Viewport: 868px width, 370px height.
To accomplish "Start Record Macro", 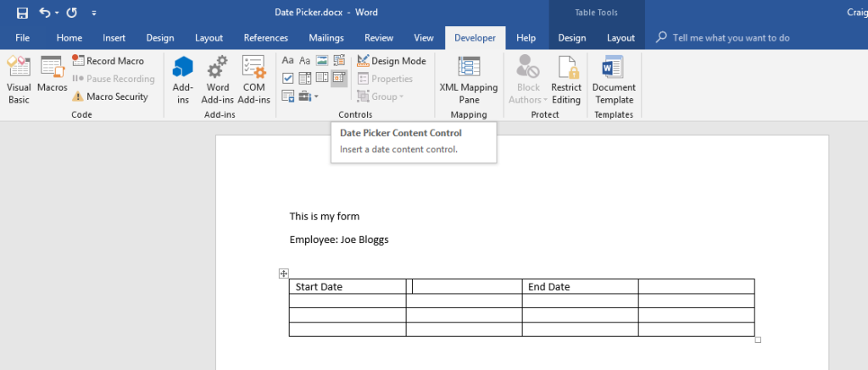I will coord(108,61).
